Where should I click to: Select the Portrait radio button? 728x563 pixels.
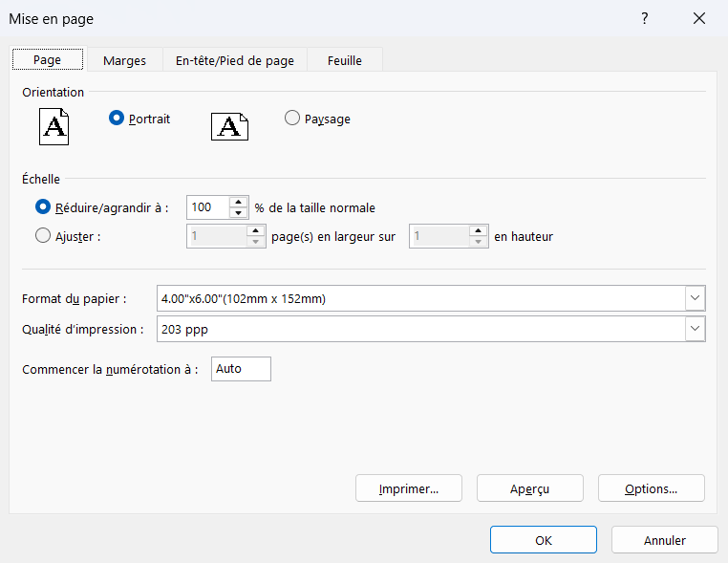click(x=116, y=118)
